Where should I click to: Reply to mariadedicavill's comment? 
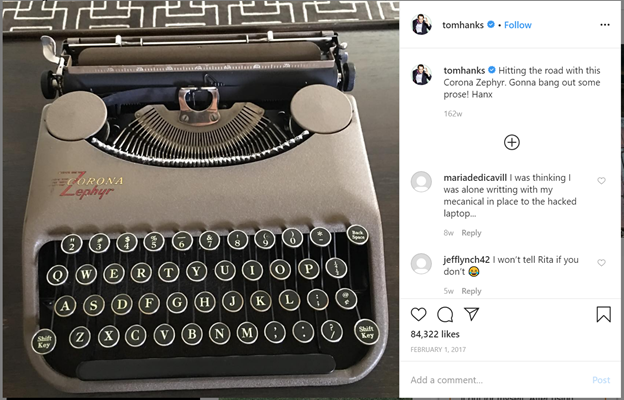[x=471, y=233]
